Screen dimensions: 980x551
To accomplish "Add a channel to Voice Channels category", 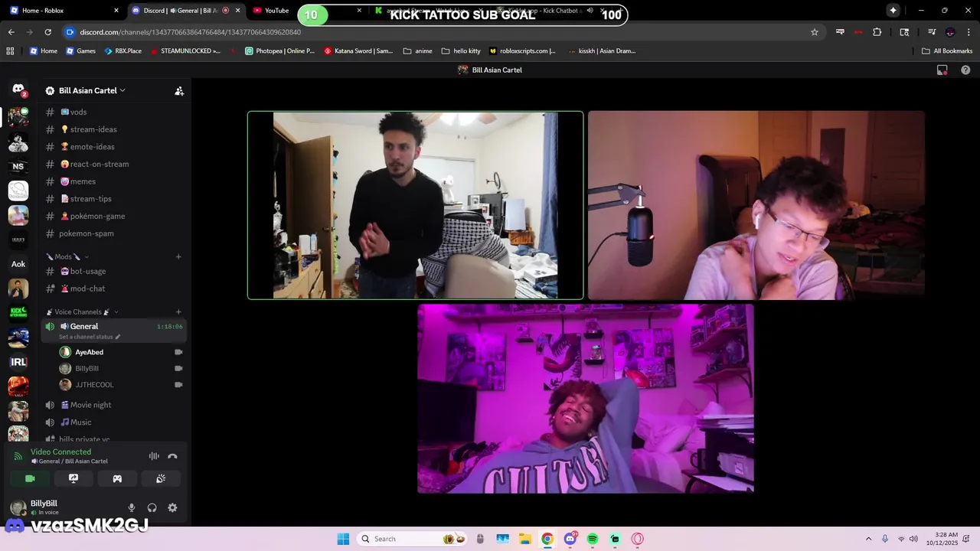I will 178,311.
